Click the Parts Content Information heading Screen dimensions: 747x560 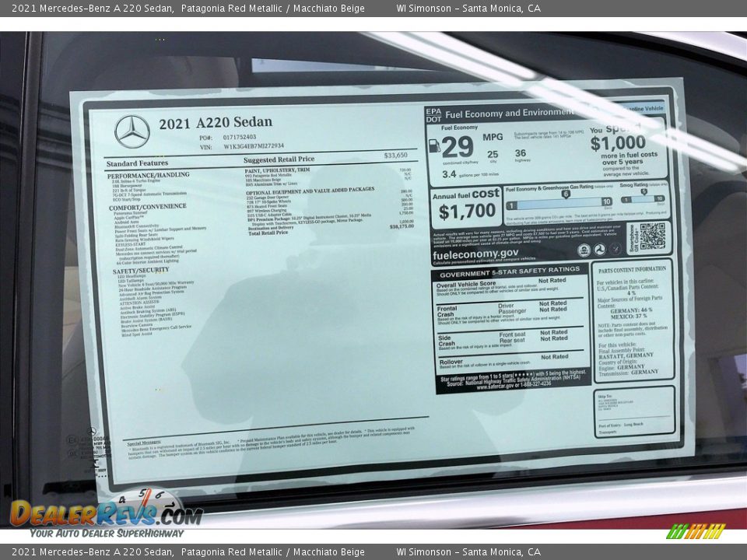[632, 270]
